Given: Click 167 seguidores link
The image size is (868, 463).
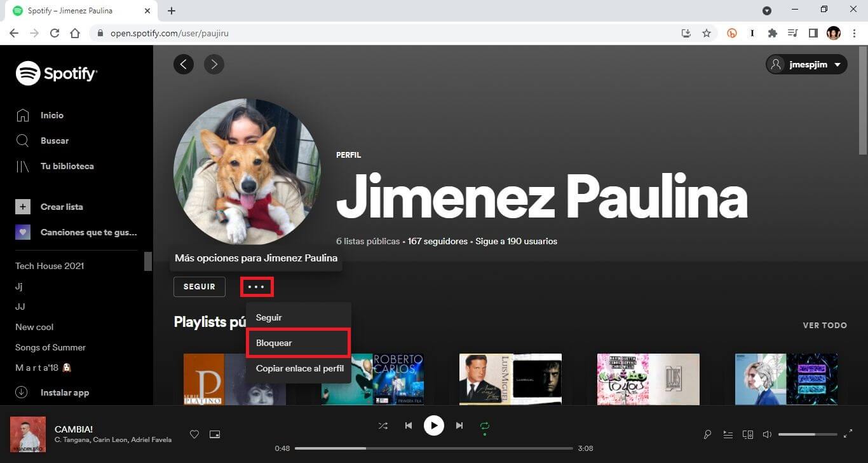Looking at the screenshot, I should tap(437, 242).
